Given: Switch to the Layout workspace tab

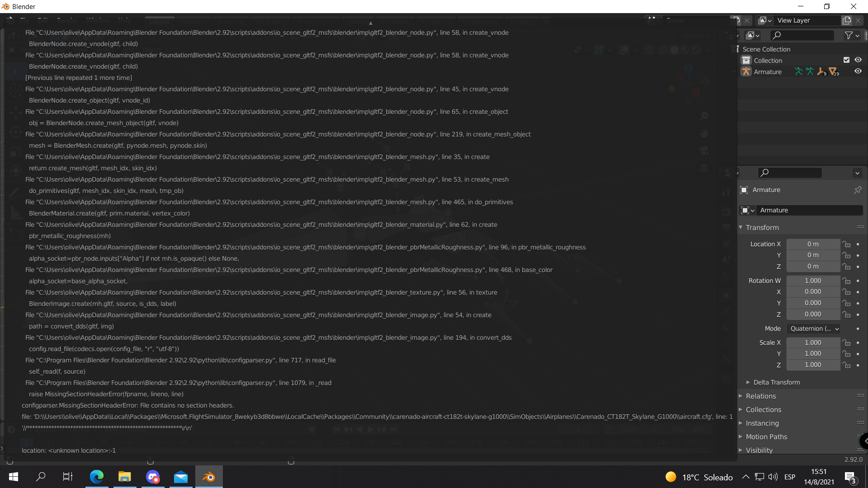Looking at the screenshot, I should pos(159,21).
